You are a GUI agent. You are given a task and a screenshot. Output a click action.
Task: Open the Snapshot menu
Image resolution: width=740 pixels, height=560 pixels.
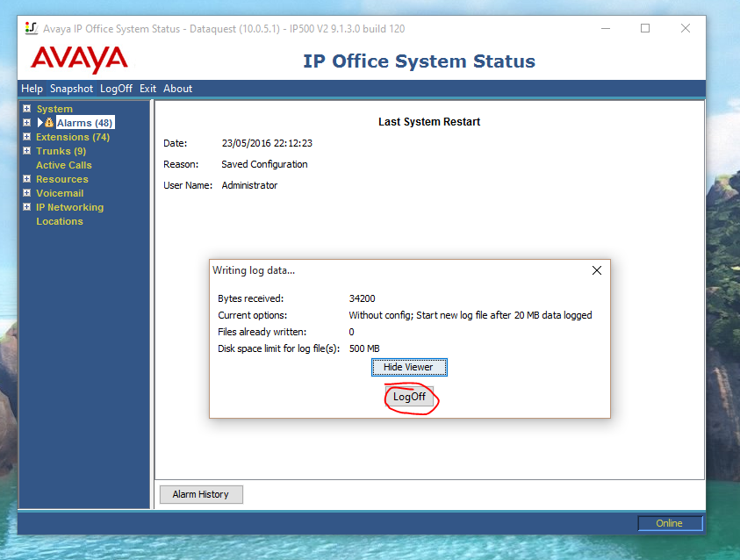pos(71,89)
